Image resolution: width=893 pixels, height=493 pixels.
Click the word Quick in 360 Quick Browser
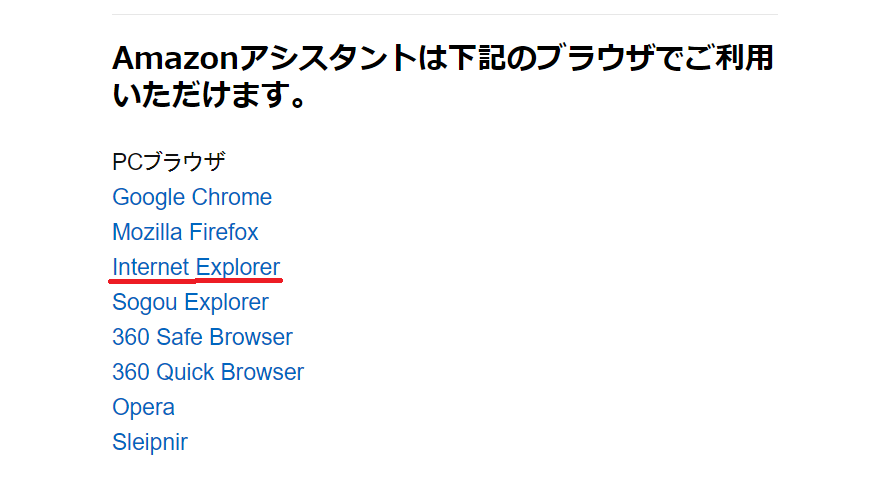tap(183, 372)
